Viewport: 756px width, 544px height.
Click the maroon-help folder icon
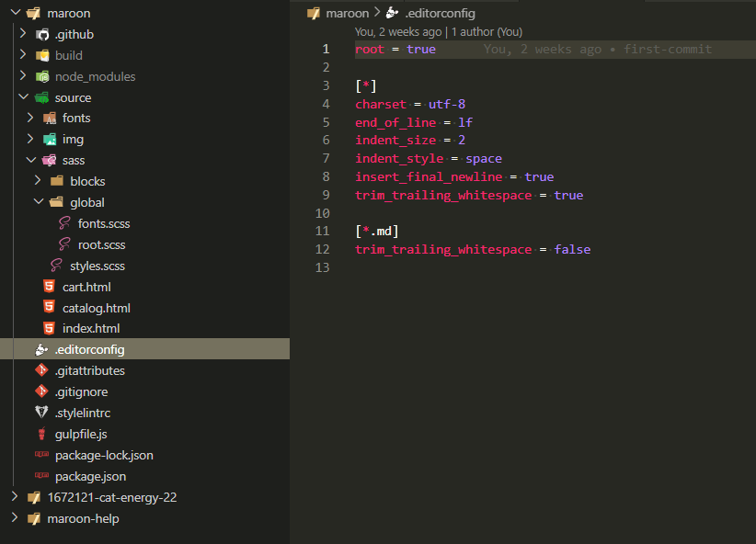point(34,518)
